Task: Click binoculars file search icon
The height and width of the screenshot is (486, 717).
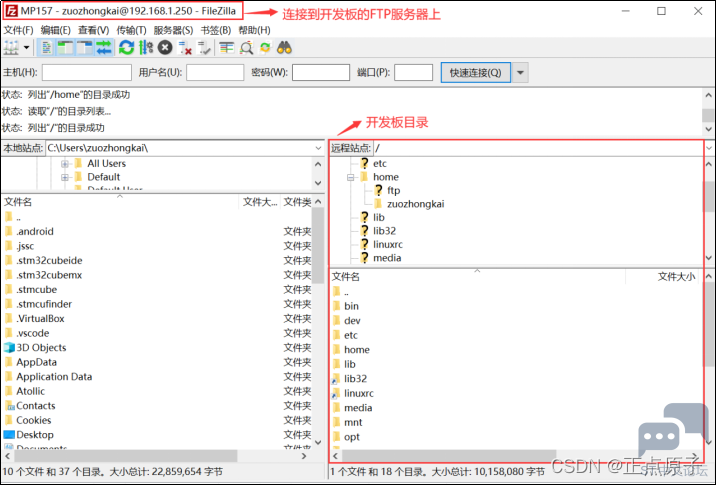Action: 284,48
